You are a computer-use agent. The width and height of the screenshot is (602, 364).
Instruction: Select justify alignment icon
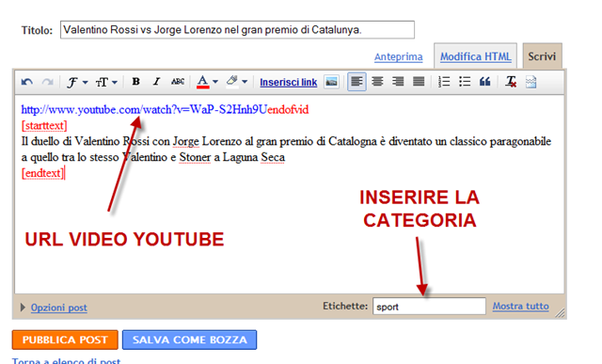tap(419, 82)
